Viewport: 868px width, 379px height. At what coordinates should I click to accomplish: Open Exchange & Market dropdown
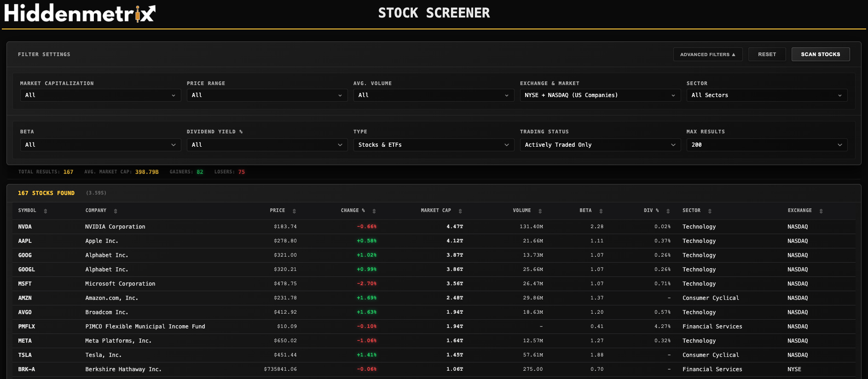point(600,95)
